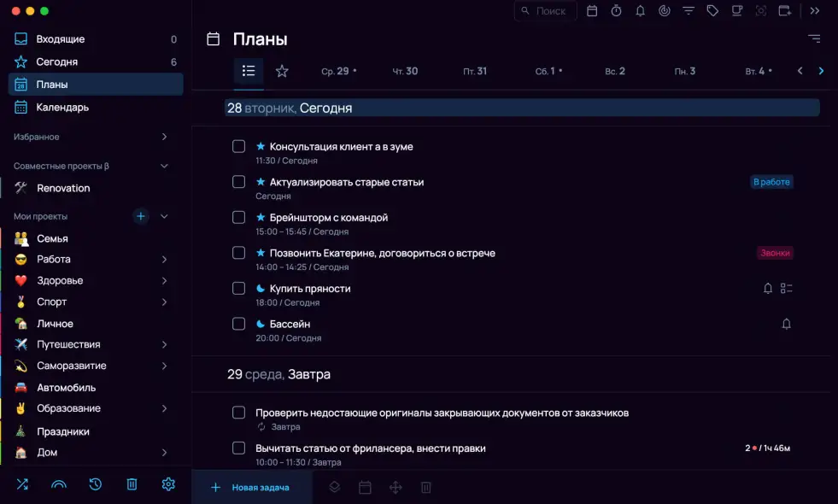Open task history via the clock icon
This screenshot has height=504, width=838.
tap(95, 484)
